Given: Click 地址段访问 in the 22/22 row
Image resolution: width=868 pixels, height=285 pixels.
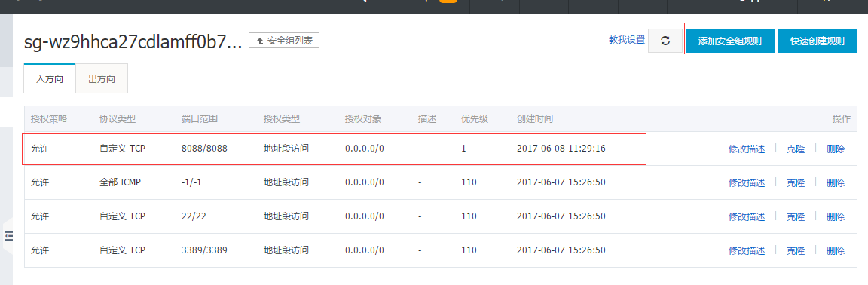Looking at the screenshot, I should pos(286,216).
